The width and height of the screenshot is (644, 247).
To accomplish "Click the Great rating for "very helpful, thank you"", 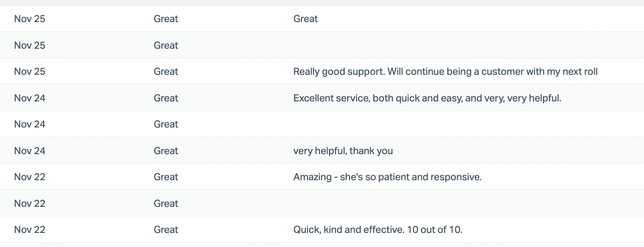I will click(166, 151).
